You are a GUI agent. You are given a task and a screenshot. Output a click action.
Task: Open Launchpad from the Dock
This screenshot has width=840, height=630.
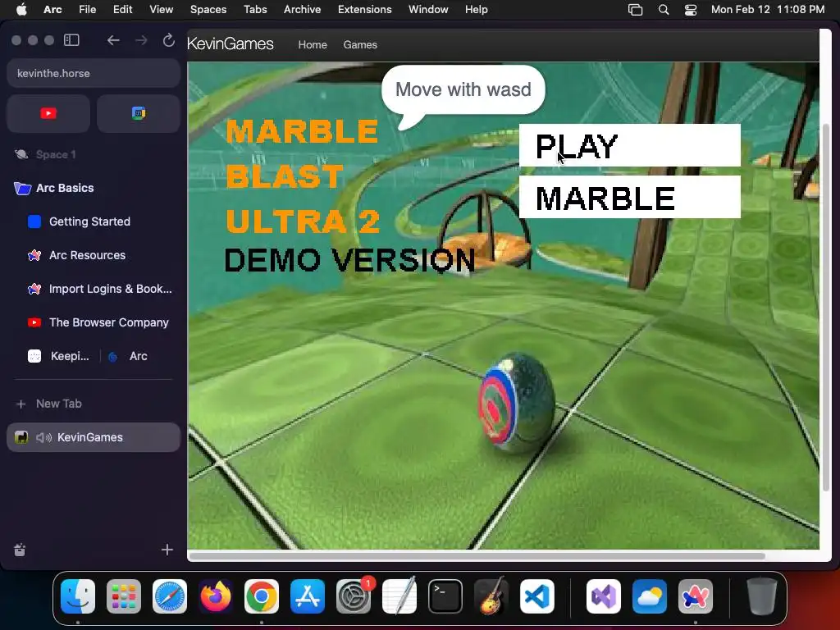(x=124, y=596)
